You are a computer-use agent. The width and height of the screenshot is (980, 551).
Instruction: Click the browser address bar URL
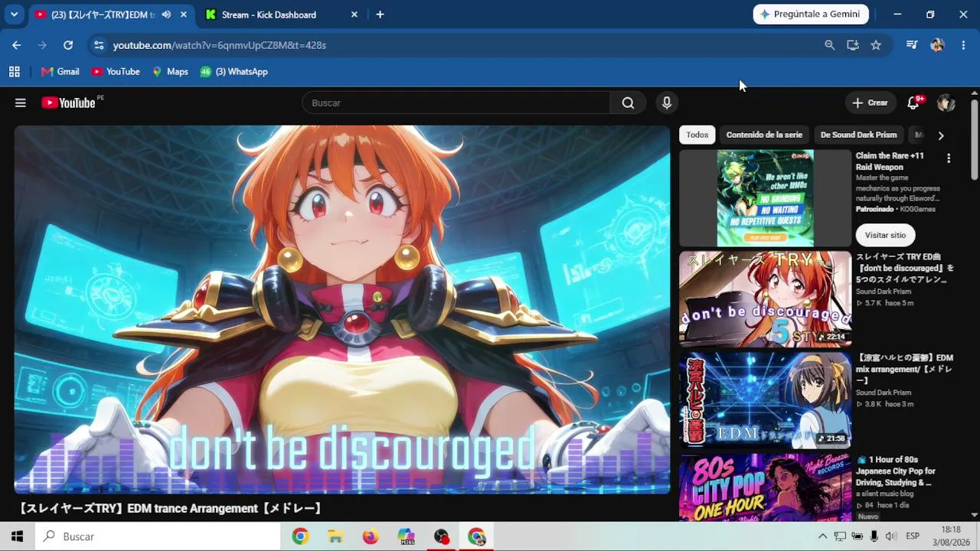(x=220, y=45)
